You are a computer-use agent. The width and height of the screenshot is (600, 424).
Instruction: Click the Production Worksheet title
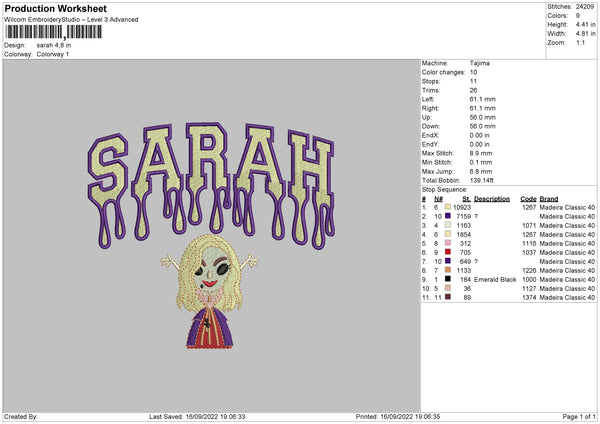[54, 8]
